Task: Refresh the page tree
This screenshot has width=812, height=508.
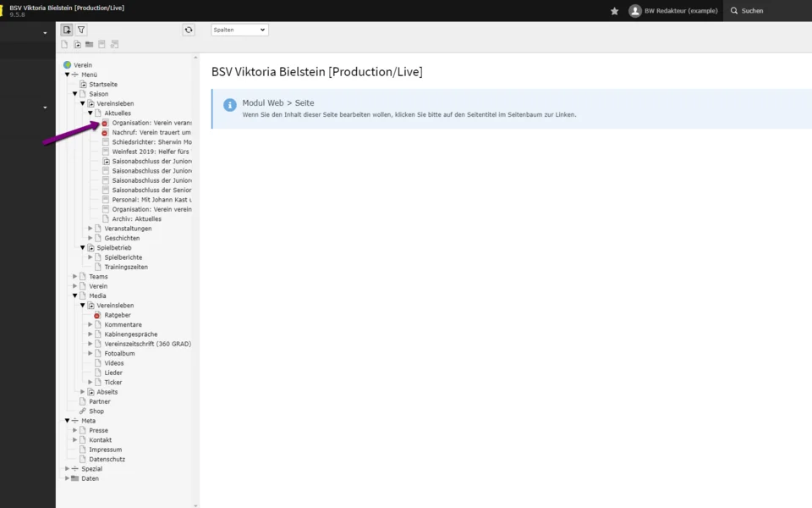Action: tap(189, 30)
